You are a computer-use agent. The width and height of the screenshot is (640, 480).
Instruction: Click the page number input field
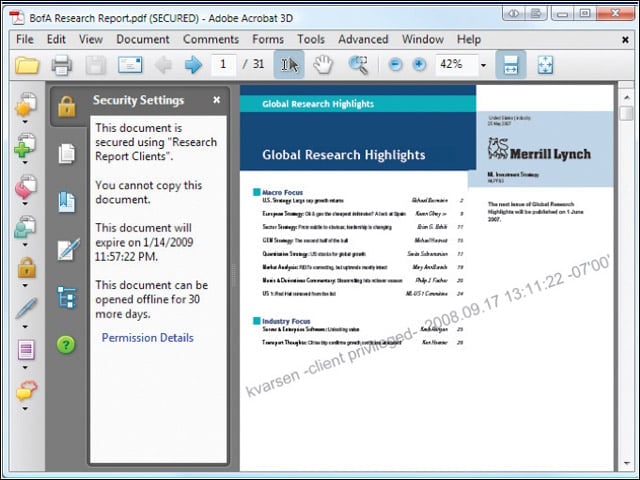point(223,64)
